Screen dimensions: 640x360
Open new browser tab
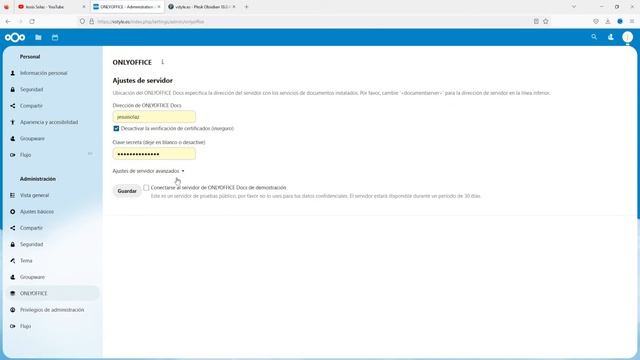[x=246, y=7]
